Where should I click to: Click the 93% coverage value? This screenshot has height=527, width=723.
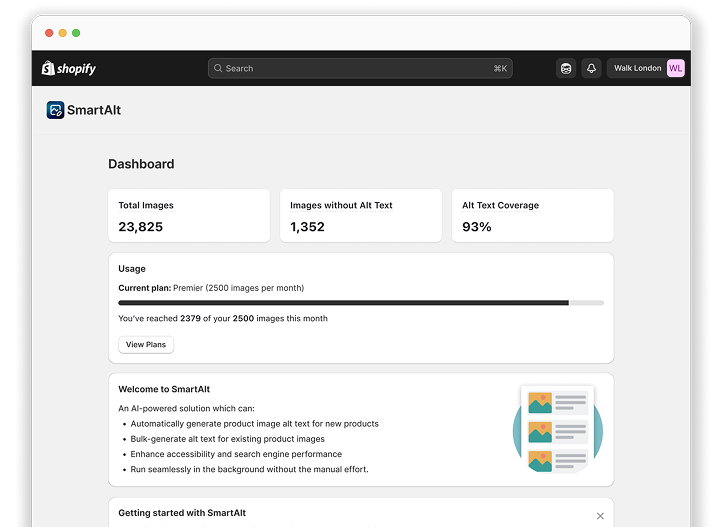[x=477, y=227]
